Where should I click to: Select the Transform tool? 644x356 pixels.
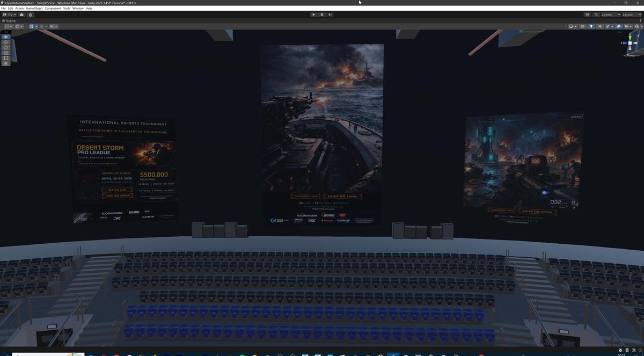pyautogui.click(x=6, y=63)
